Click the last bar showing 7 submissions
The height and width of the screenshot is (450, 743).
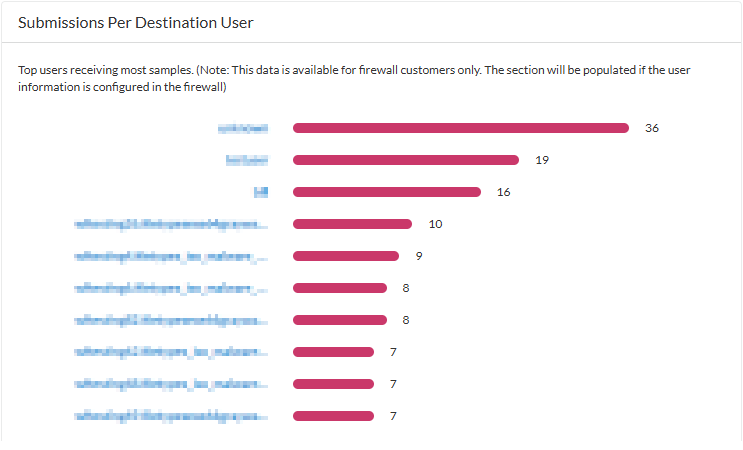pos(333,416)
